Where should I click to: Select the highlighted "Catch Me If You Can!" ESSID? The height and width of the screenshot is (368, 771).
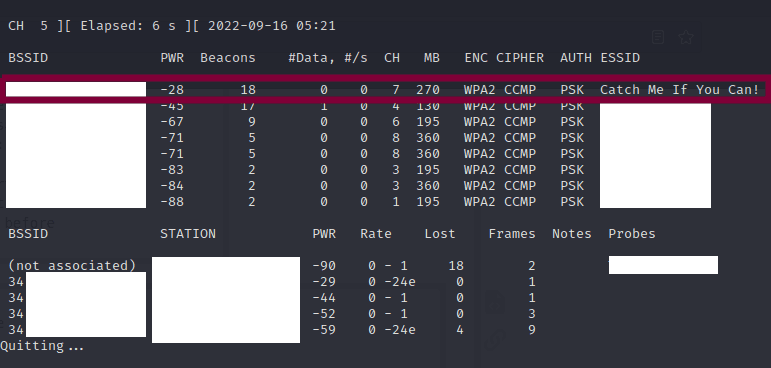coord(679,90)
